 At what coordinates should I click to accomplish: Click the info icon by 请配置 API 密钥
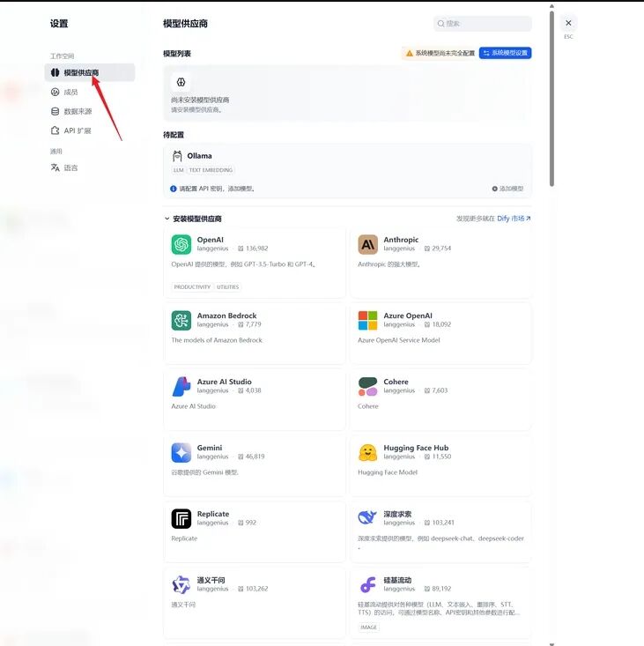click(174, 189)
